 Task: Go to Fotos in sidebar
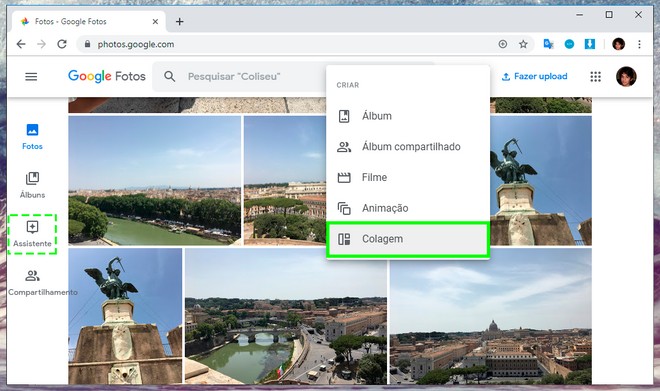[32, 137]
